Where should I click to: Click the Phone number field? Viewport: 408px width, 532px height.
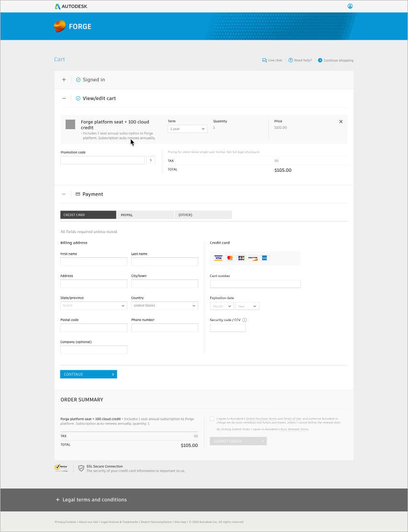coord(165,328)
